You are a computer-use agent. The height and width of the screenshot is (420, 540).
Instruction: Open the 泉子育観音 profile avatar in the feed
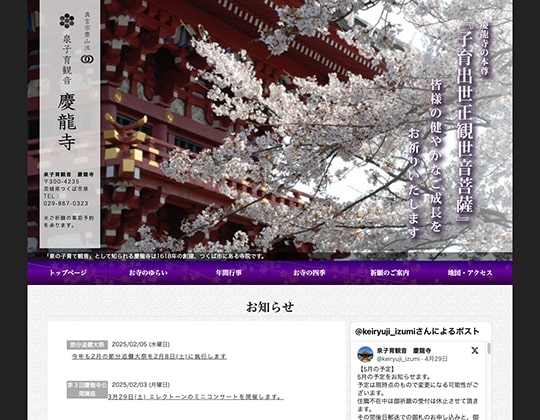point(365,354)
